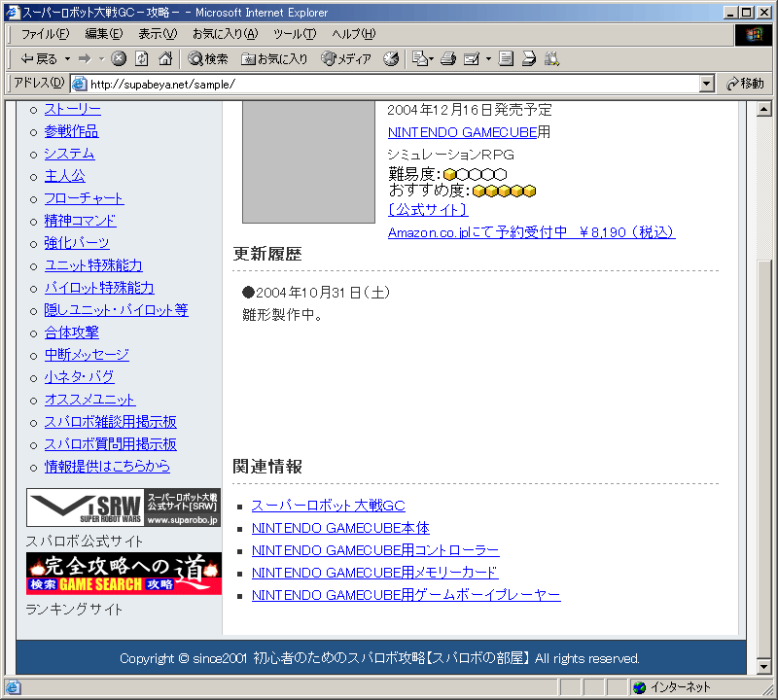Click the SRW official site banner
The image size is (778, 700).
point(124,507)
